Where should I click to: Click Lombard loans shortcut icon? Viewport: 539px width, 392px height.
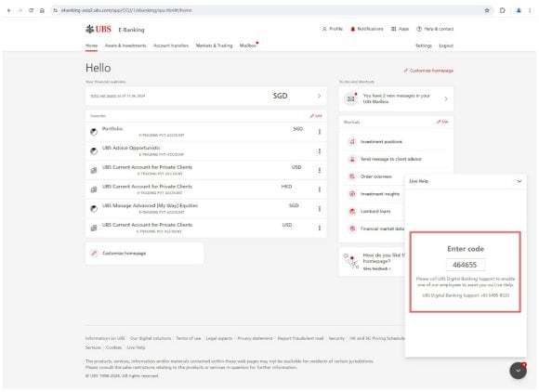[x=352, y=211]
